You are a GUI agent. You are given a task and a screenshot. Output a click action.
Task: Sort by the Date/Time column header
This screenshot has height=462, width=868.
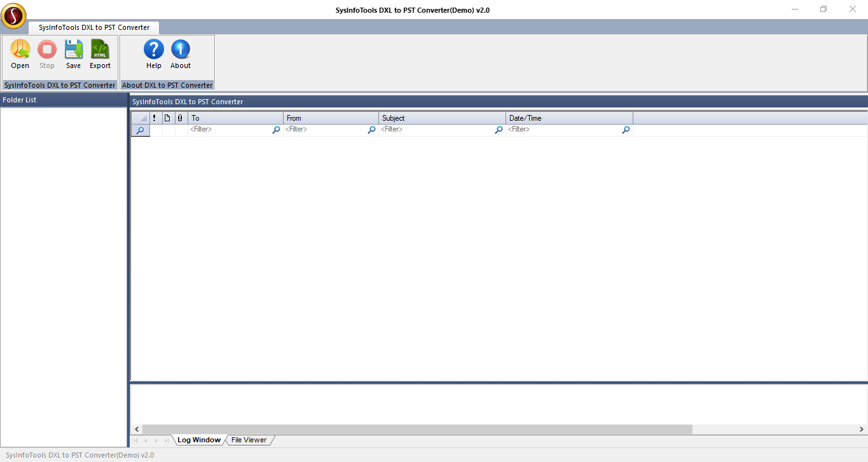pyautogui.click(x=570, y=118)
